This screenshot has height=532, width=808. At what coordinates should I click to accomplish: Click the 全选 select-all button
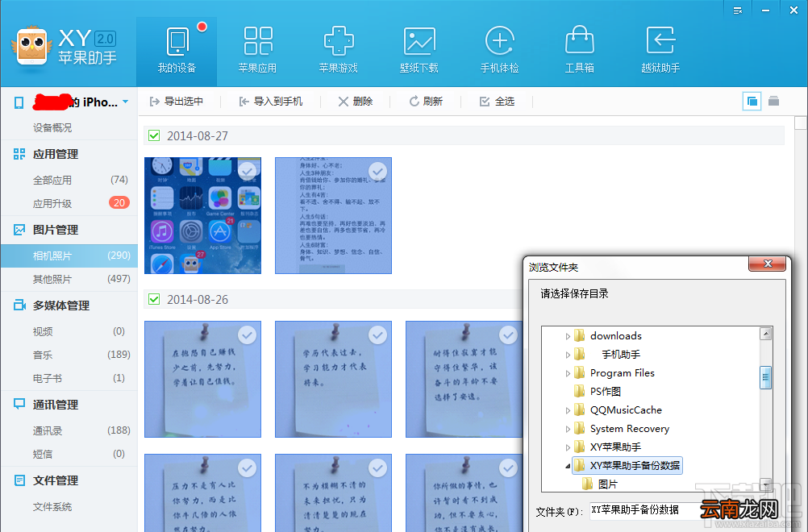coord(497,102)
